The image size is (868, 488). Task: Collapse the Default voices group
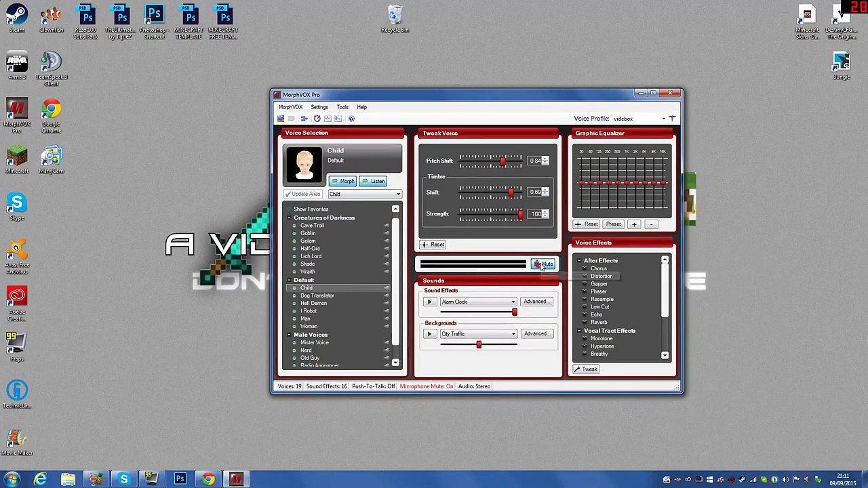[x=289, y=280]
